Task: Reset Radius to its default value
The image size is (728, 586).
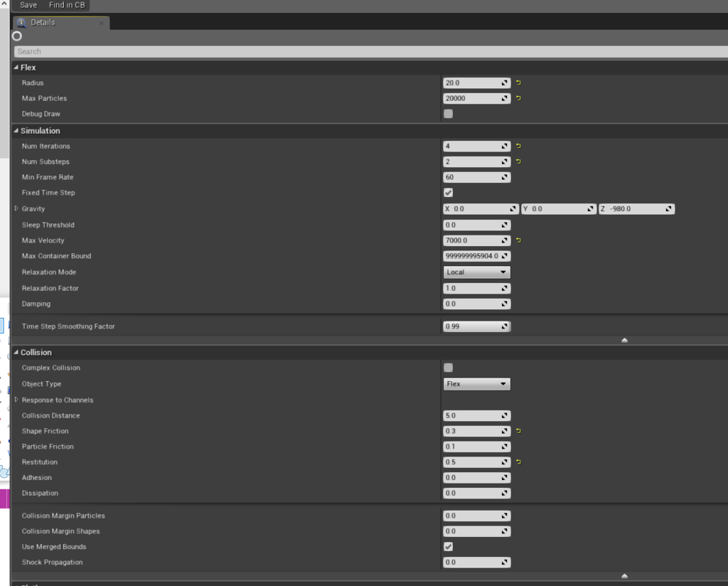Action: [518, 82]
